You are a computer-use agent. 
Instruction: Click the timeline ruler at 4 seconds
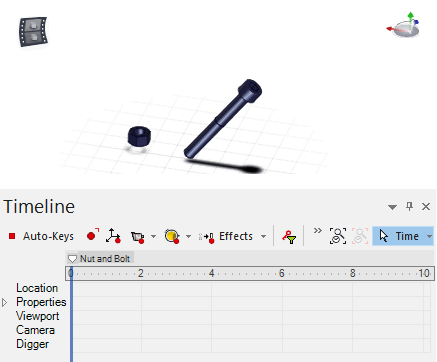[x=211, y=273]
